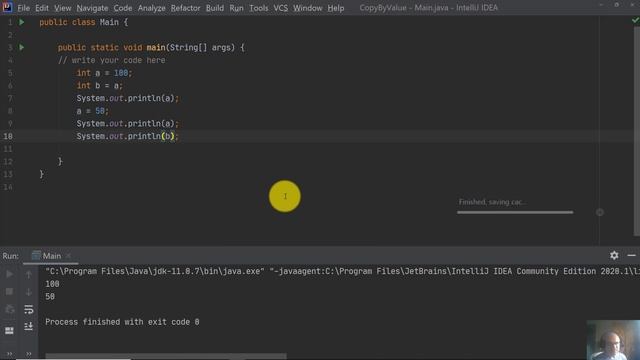
Task: Open the Run menu
Action: (x=236, y=8)
